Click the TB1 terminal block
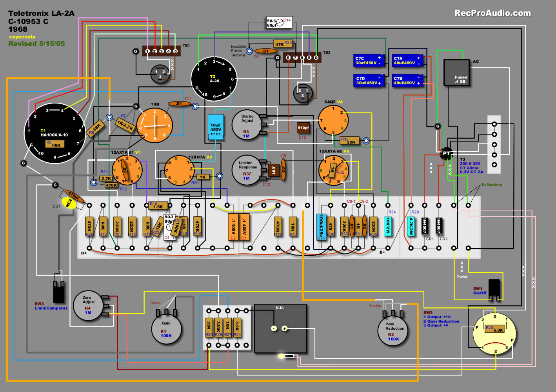 pyautogui.click(x=161, y=51)
